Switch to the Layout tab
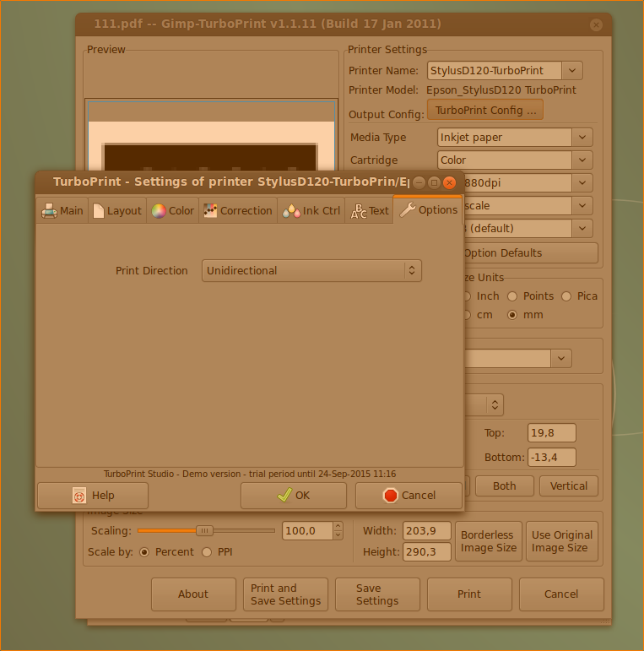The image size is (644, 651). coord(117,211)
